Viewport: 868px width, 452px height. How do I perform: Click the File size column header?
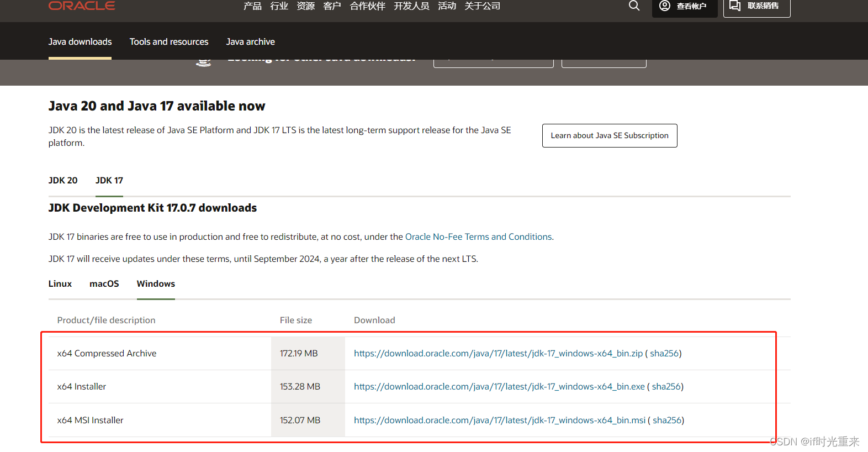coord(296,320)
